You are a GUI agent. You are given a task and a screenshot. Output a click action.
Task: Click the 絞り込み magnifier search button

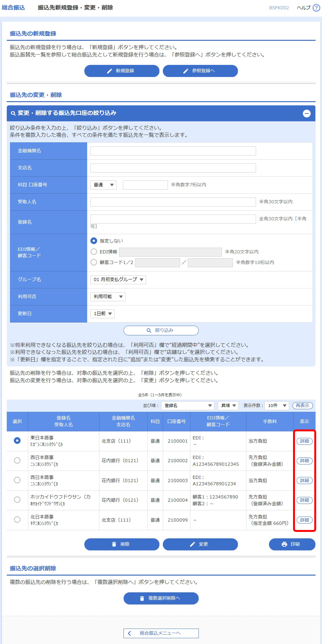click(161, 331)
